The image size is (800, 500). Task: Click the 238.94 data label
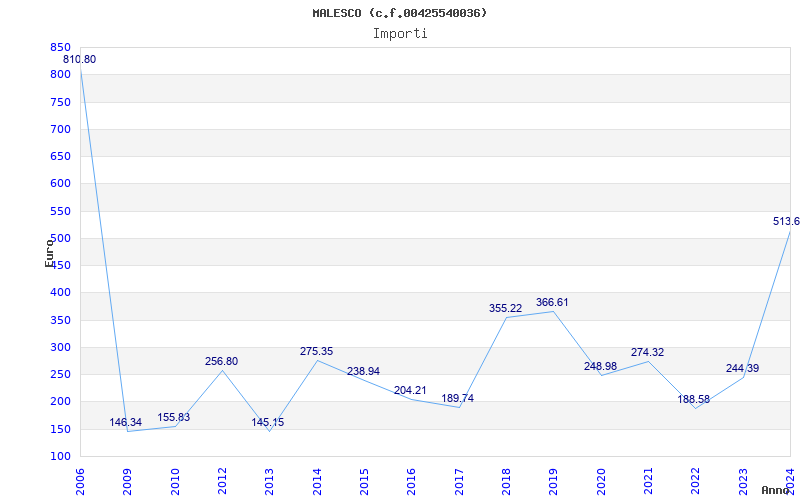point(363,371)
